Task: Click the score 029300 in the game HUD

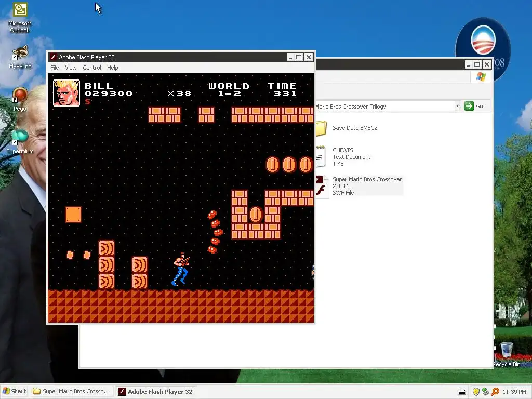Action: tap(109, 94)
